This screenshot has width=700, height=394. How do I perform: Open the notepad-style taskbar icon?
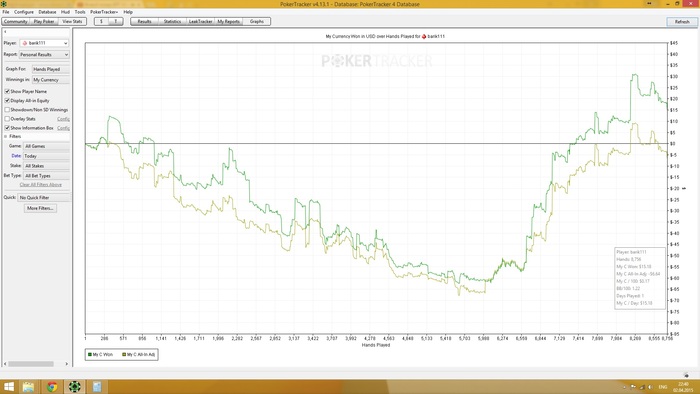point(97,386)
